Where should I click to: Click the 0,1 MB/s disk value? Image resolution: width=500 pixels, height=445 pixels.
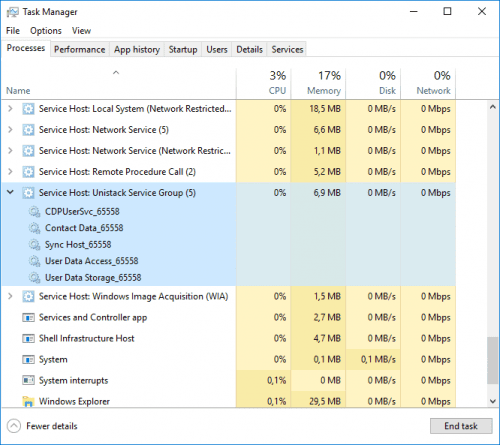click(378, 359)
